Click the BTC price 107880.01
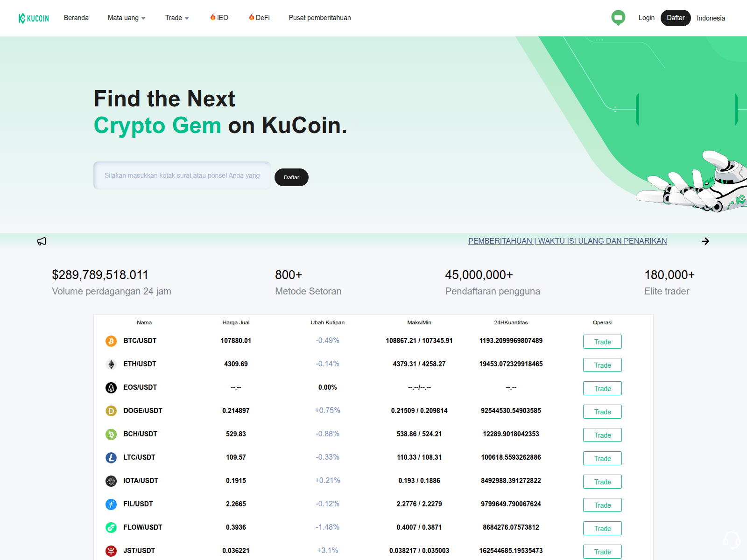The height and width of the screenshot is (560, 747). [236, 341]
